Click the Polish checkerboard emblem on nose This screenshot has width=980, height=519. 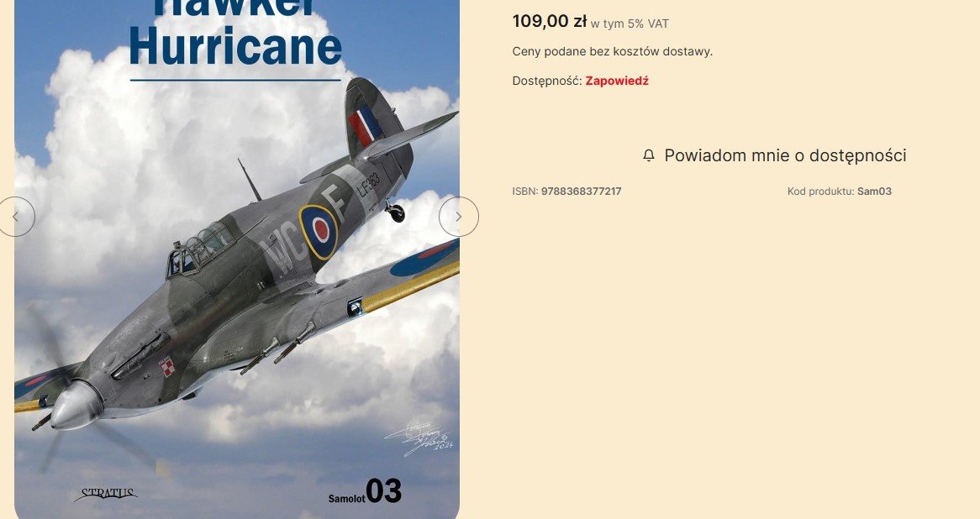coord(167,366)
